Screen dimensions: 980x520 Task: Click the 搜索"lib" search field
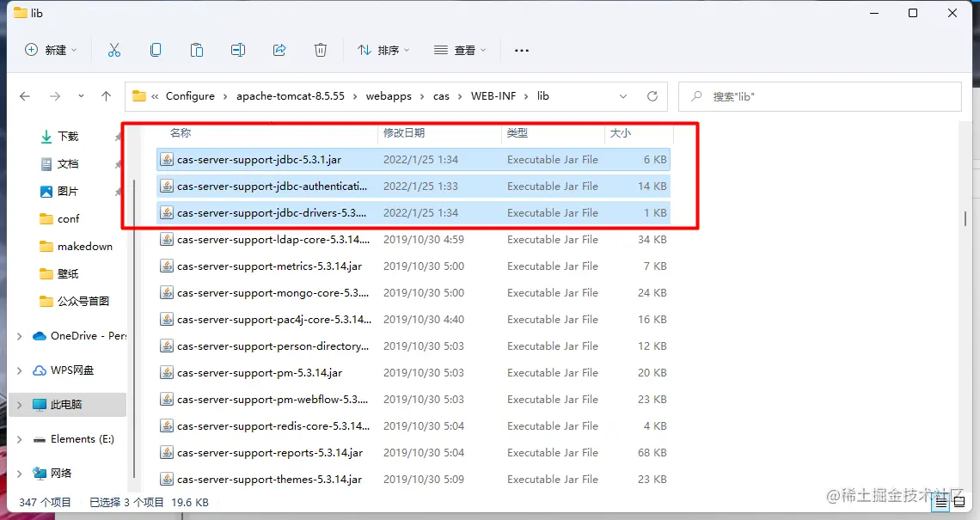point(819,96)
